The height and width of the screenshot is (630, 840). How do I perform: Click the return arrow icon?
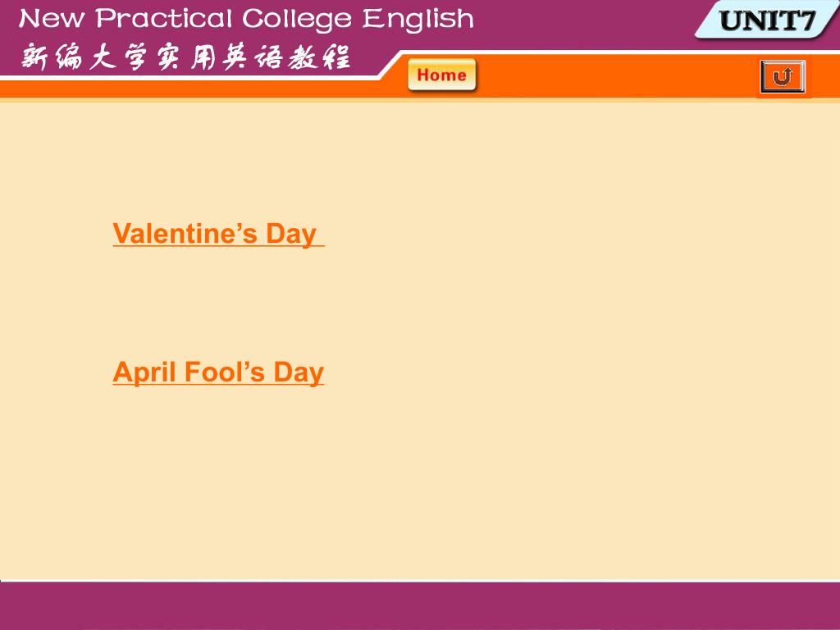[x=783, y=76]
